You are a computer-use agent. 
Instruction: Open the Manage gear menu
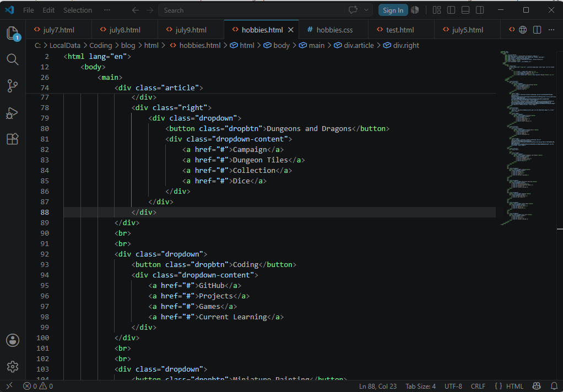pos(13,367)
